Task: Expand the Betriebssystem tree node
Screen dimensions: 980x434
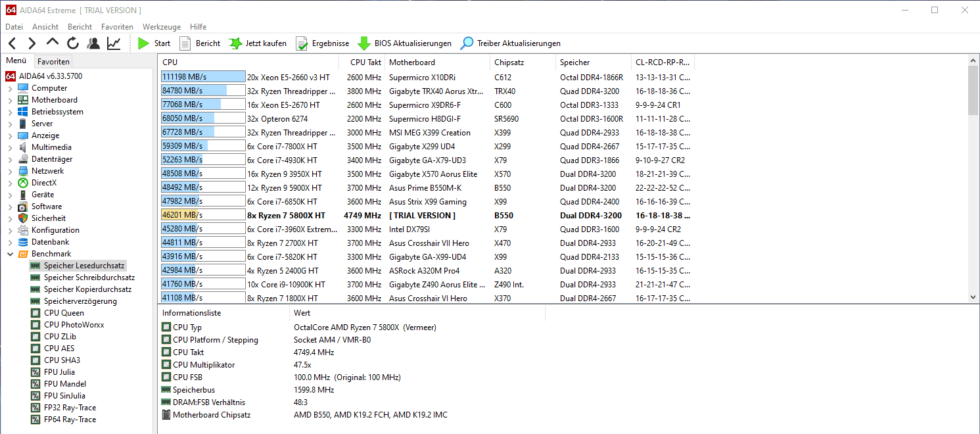Action: 10,112
